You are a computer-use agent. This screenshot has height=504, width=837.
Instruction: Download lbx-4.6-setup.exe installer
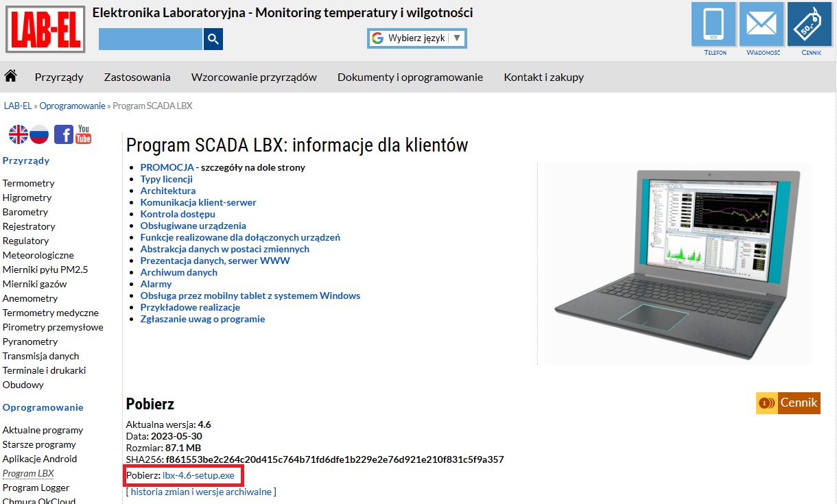198,475
